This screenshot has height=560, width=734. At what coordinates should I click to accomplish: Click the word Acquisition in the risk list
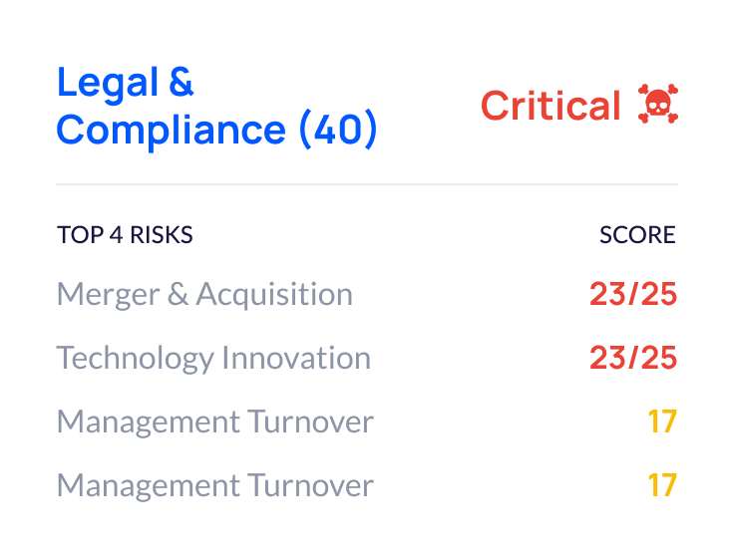point(274,295)
